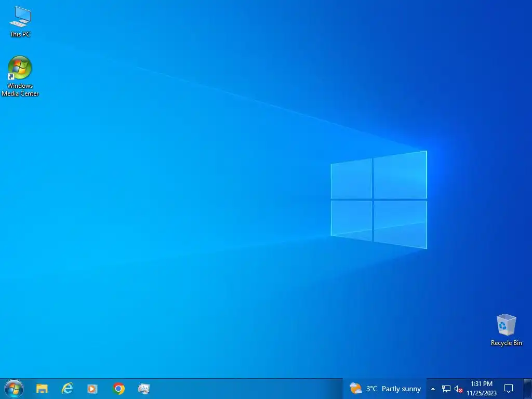Select the Recycle Bin icon
The height and width of the screenshot is (399, 532).
coord(506,330)
